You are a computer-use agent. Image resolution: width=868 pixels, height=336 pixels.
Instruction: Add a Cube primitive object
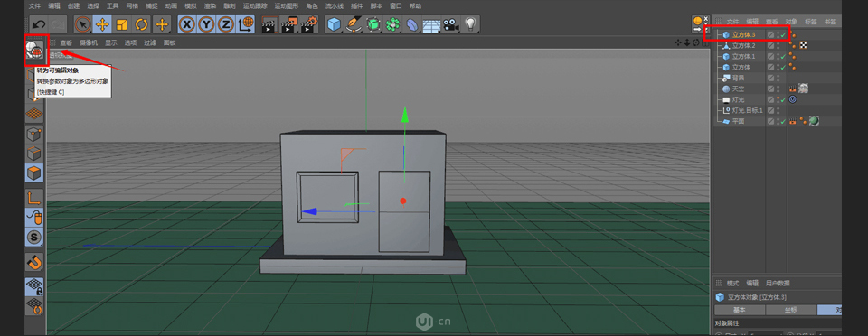[334, 24]
